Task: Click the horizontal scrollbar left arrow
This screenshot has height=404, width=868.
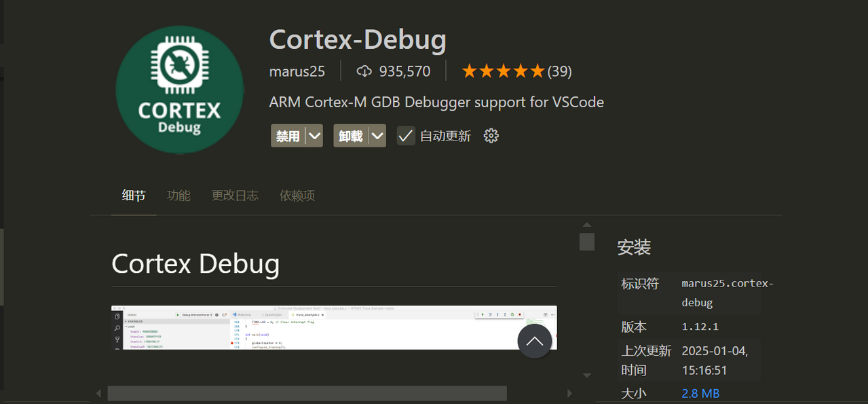Action: point(98,393)
